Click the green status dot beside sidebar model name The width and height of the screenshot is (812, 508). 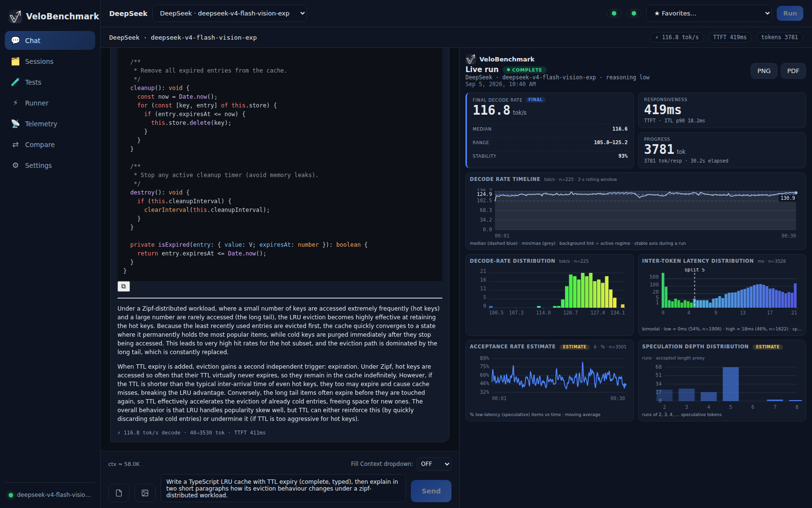(x=11, y=495)
